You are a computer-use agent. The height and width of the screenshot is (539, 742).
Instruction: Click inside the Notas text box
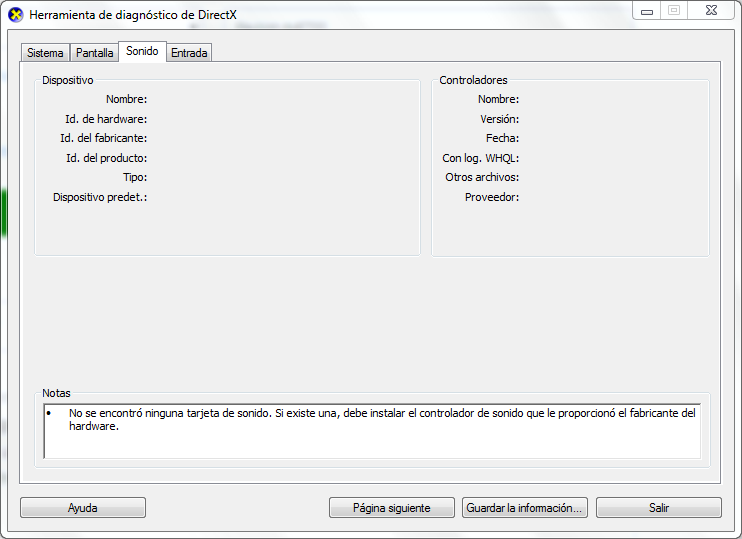click(x=372, y=431)
